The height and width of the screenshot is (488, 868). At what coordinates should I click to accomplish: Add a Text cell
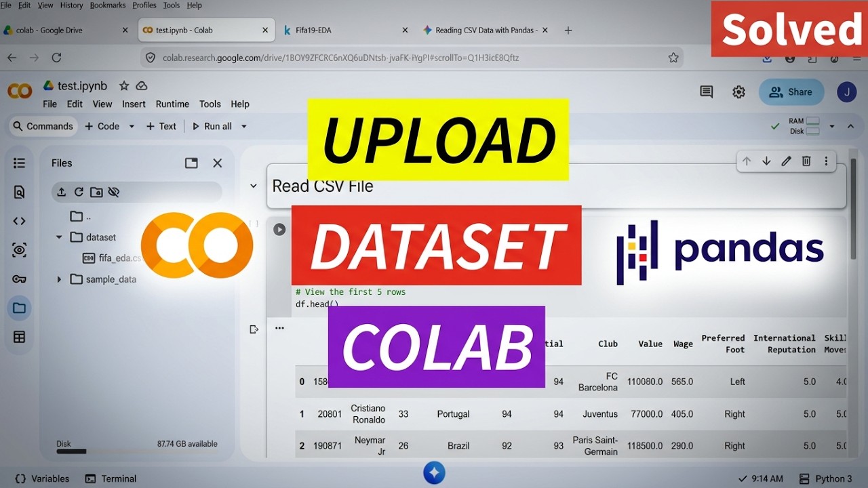(161, 126)
